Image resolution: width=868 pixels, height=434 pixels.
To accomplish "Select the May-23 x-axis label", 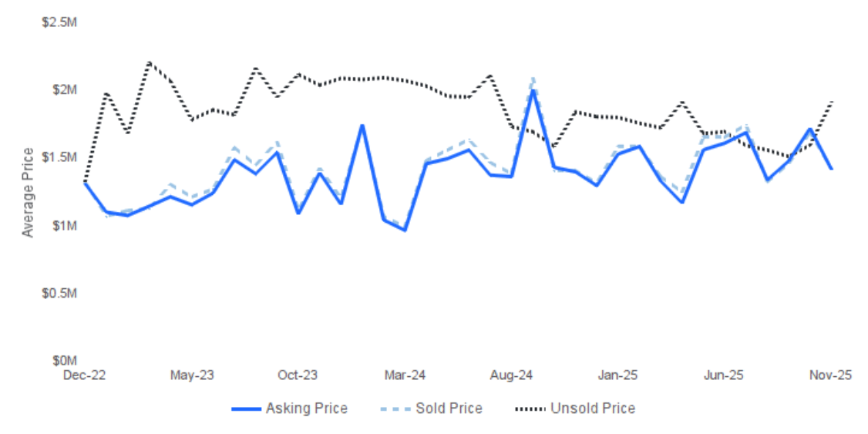I will [x=192, y=375].
